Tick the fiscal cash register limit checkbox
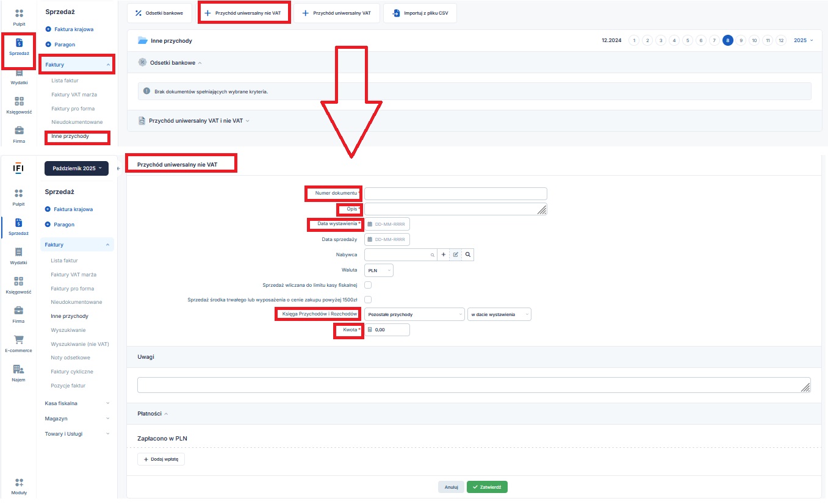828x504 pixels. [368, 285]
